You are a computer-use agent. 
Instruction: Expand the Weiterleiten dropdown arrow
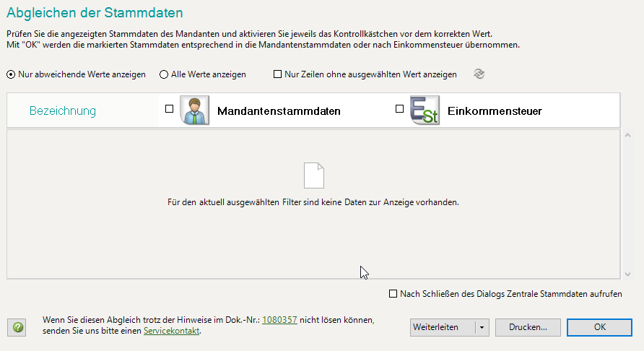click(482, 327)
